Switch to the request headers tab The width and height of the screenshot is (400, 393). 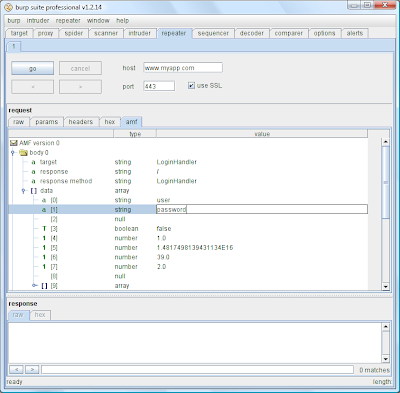(81, 122)
